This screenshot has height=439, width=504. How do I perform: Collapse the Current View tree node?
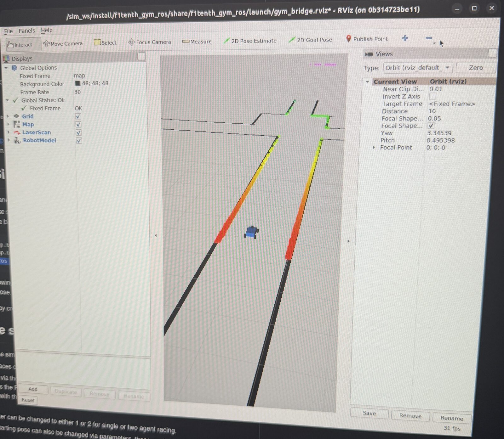tap(367, 82)
